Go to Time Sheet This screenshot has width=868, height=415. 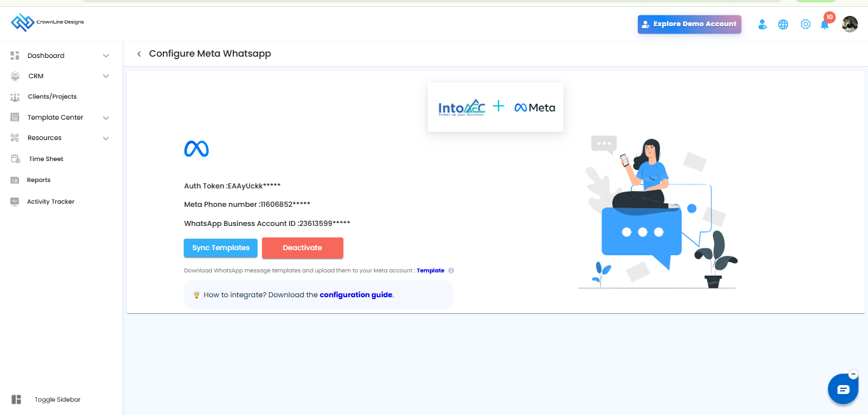(46, 159)
